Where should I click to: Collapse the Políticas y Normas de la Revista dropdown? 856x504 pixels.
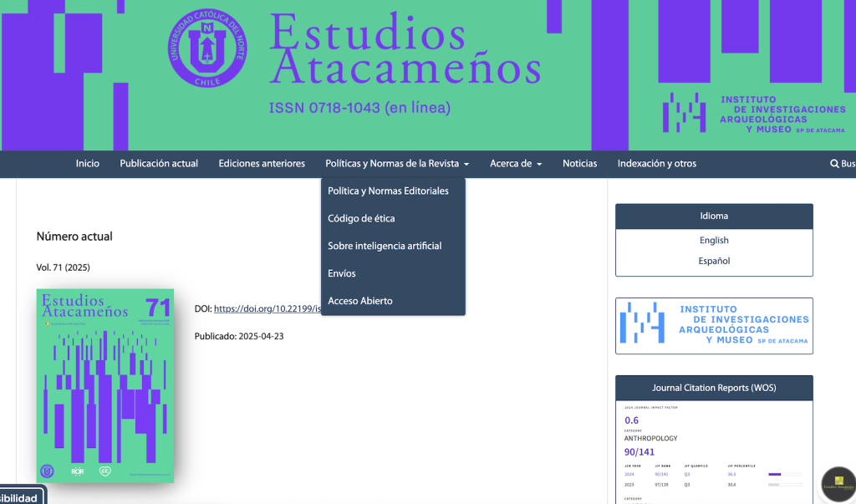tap(396, 164)
